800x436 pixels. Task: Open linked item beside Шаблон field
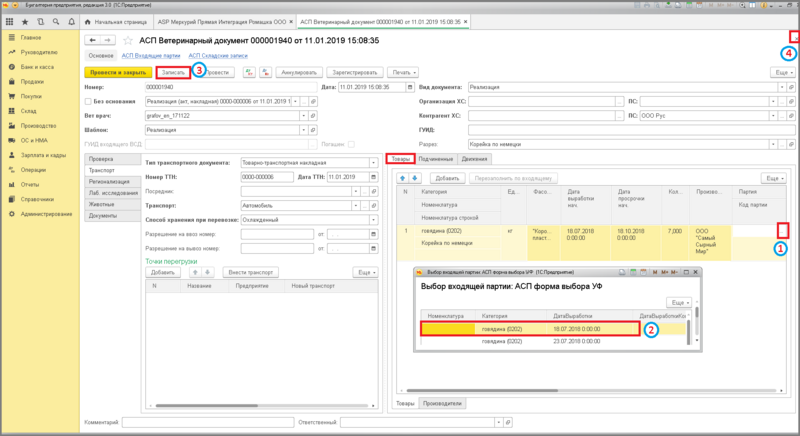(313, 130)
